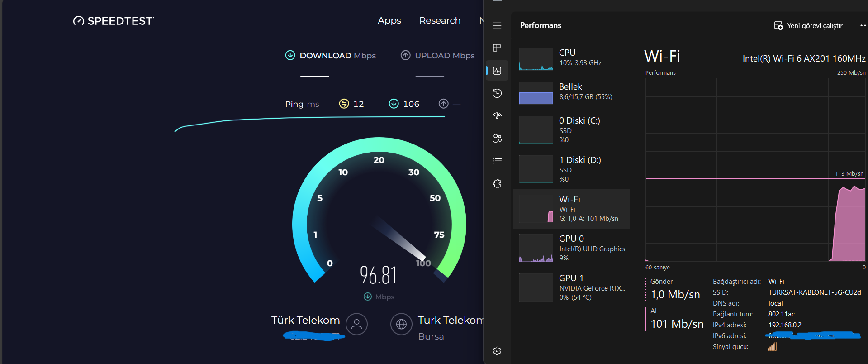Open Task Manager settings gear icon

497,351
